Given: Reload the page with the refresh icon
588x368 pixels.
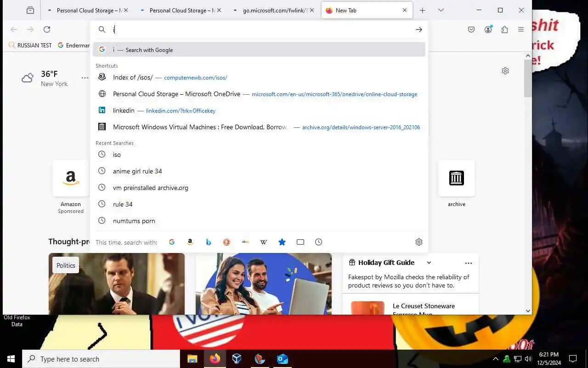Looking at the screenshot, I should pos(47,29).
